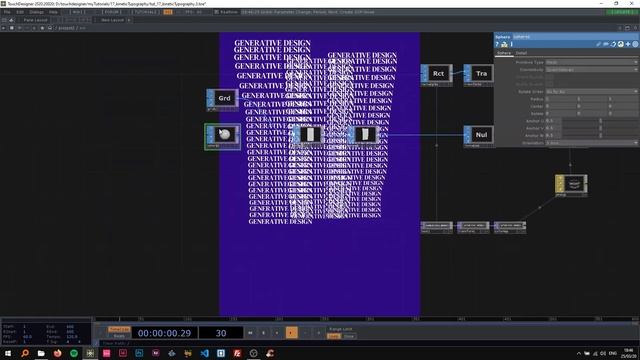The image size is (640, 360).
Task: Click the highlighted orange play button
Action: pos(291,333)
